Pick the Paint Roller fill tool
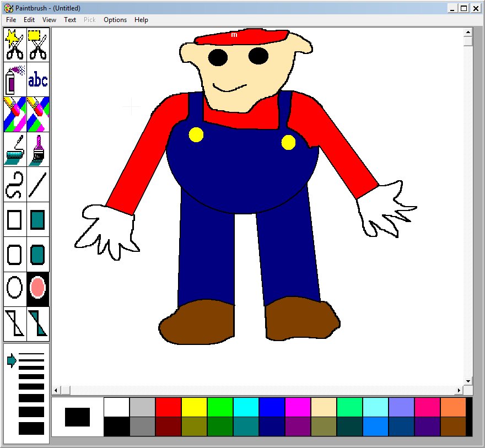Image resolution: width=485 pixels, height=448 pixels. (15, 150)
